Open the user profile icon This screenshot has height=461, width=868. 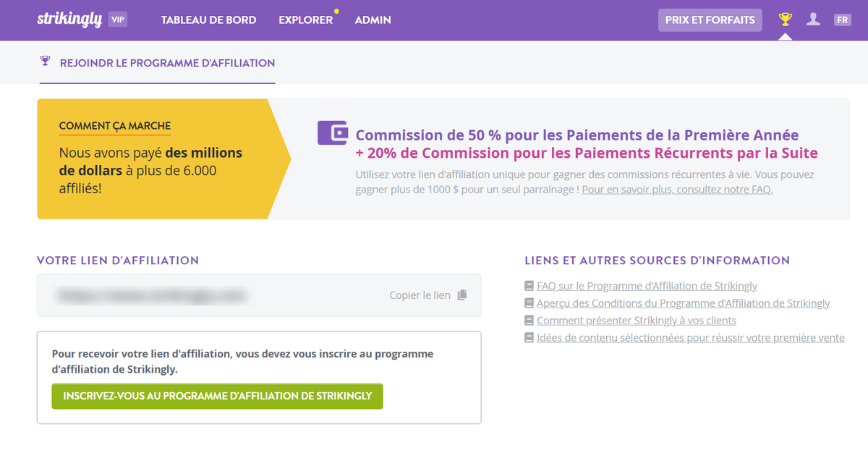813,20
